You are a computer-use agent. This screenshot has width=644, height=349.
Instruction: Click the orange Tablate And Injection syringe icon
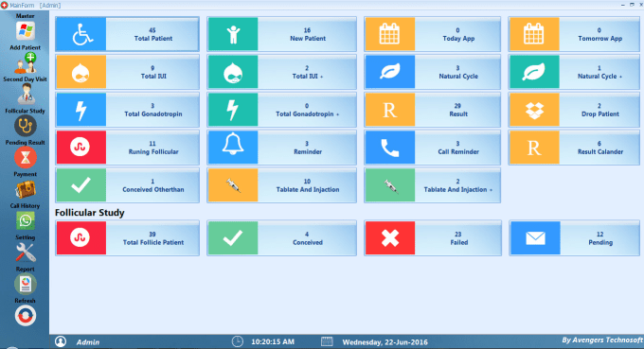(233, 185)
